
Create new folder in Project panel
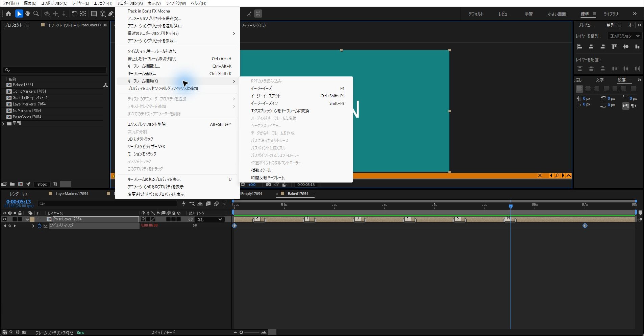(x=12, y=184)
